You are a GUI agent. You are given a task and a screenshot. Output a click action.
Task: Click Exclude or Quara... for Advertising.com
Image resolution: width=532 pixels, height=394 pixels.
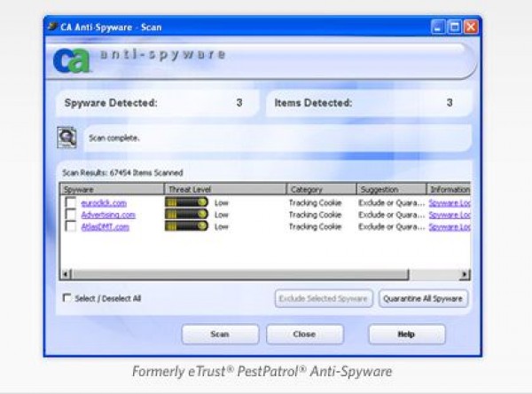[x=392, y=215]
